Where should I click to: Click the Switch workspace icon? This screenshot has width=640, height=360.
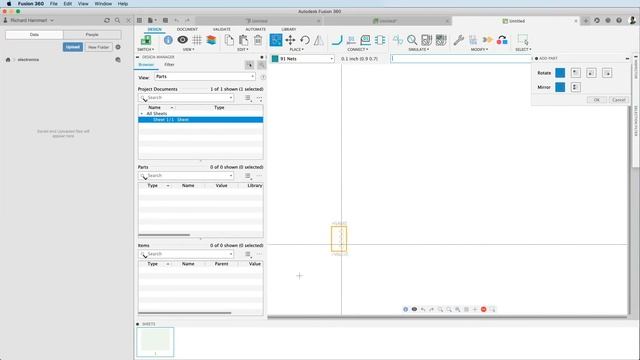coord(146,40)
